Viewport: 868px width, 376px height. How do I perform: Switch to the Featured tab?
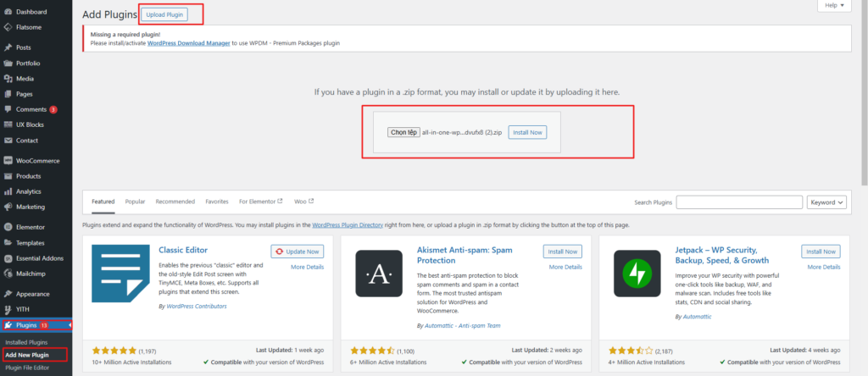pos(103,202)
